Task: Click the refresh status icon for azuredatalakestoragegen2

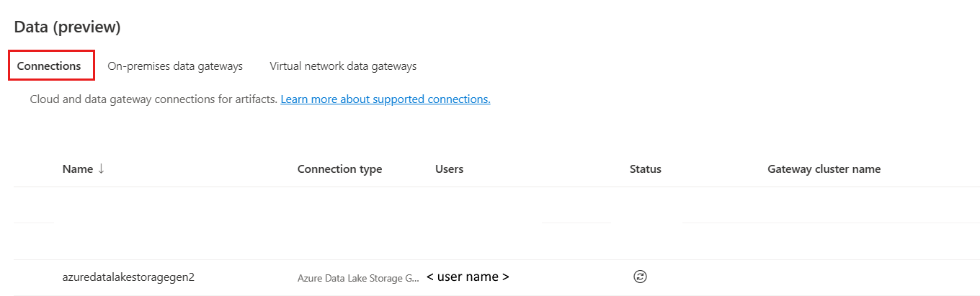Action: 639,277
